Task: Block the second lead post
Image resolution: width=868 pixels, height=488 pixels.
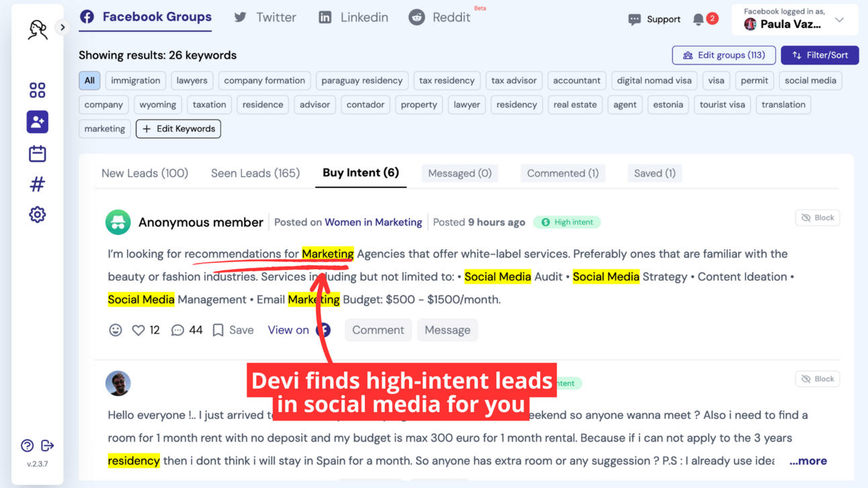Action: (818, 379)
